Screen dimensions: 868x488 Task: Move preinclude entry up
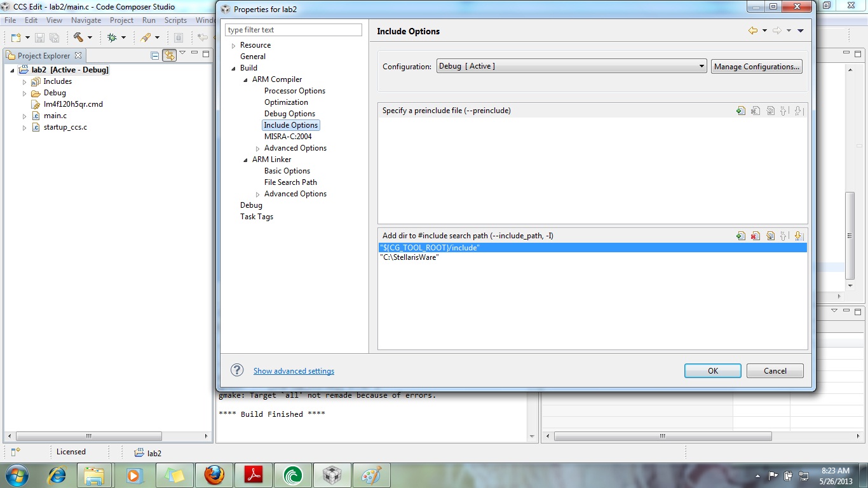(x=784, y=111)
